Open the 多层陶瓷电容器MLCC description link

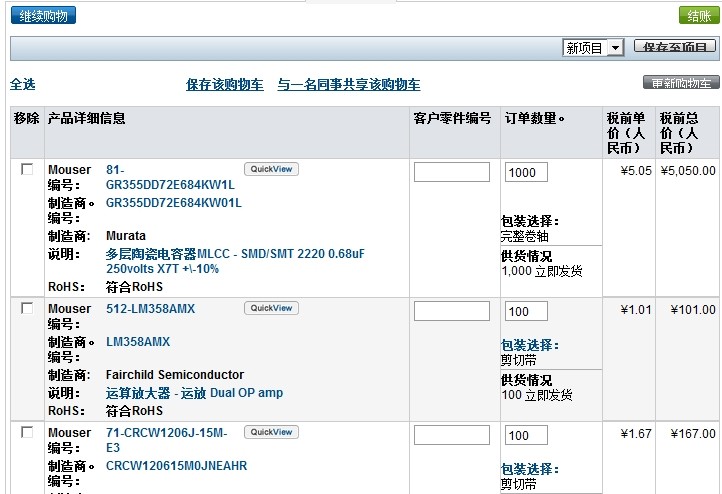tap(235, 261)
